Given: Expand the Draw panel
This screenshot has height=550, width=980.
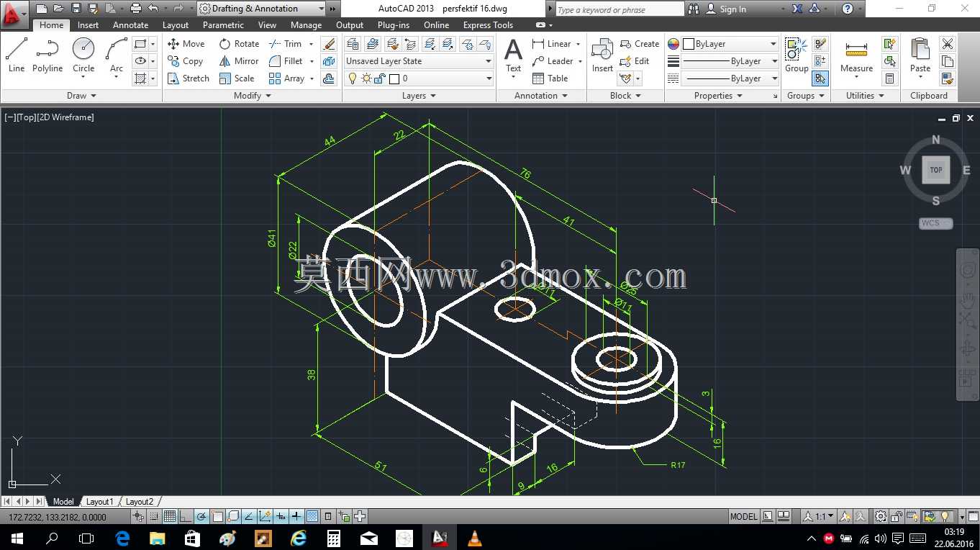Looking at the screenshot, I should 82,96.
